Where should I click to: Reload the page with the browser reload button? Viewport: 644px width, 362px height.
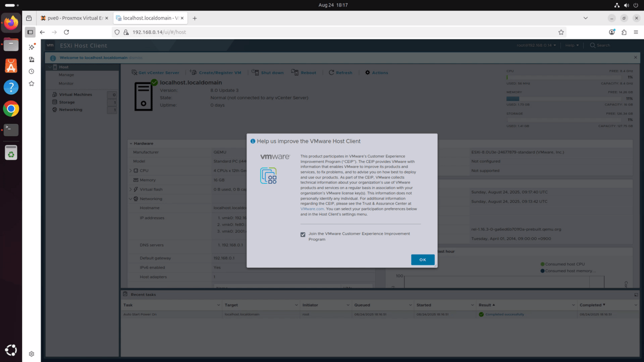pyautogui.click(x=67, y=32)
